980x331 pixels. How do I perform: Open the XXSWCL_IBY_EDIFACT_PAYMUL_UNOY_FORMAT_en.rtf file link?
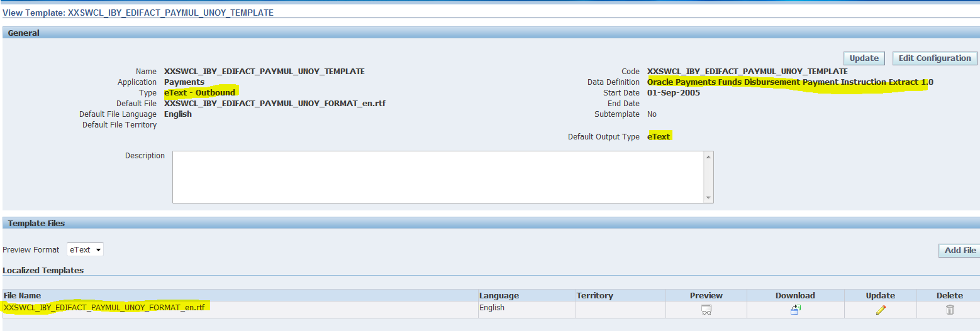[x=104, y=307]
